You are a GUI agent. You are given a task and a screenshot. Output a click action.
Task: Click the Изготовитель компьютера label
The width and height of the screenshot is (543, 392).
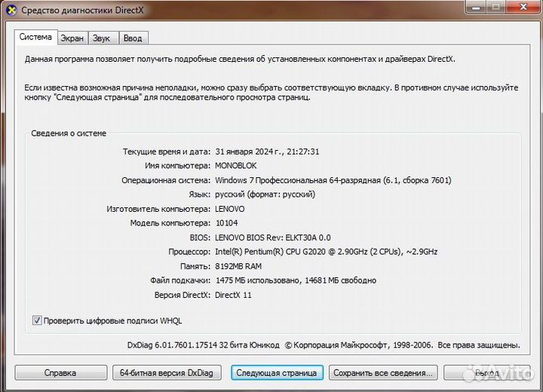(158, 209)
